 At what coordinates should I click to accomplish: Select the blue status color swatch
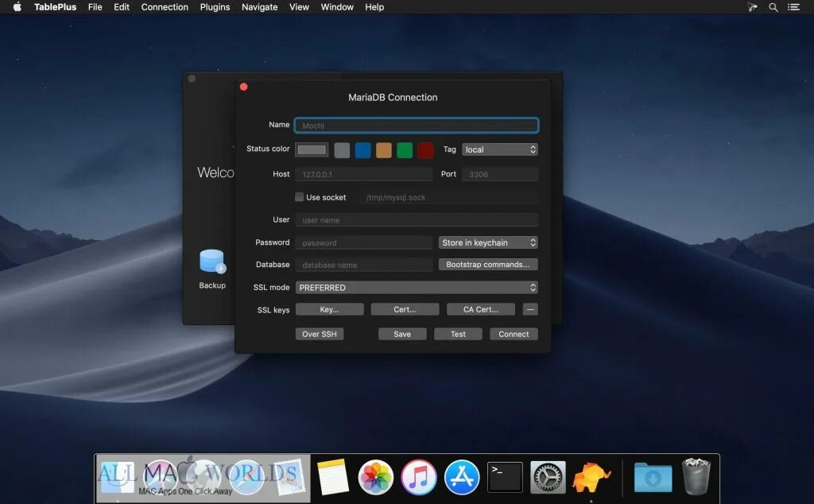point(362,150)
